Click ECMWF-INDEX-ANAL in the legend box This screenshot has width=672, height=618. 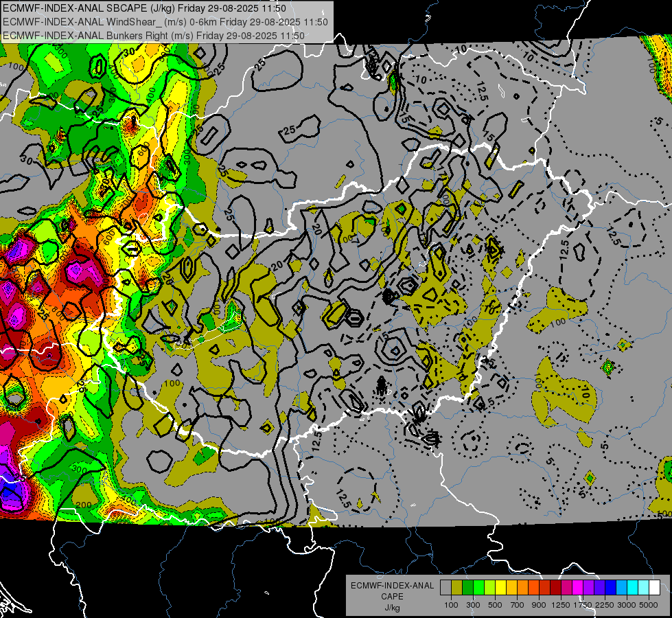pos(392,586)
